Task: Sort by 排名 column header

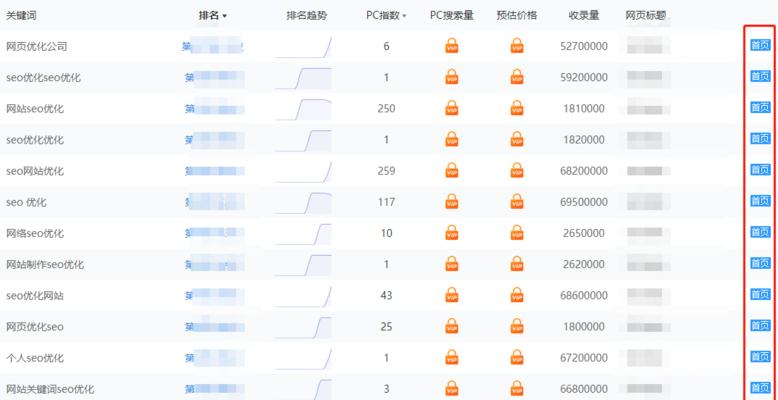Action: point(212,16)
